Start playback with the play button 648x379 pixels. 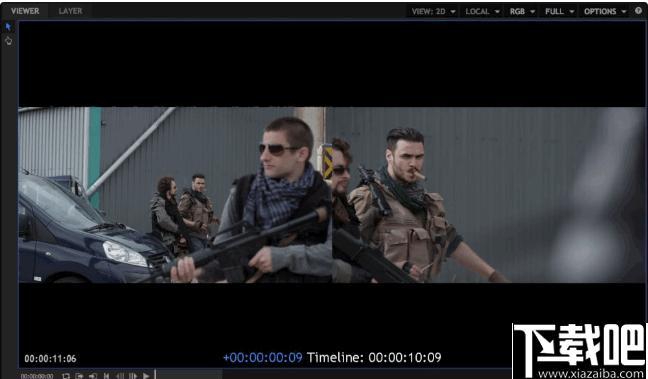pos(146,376)
